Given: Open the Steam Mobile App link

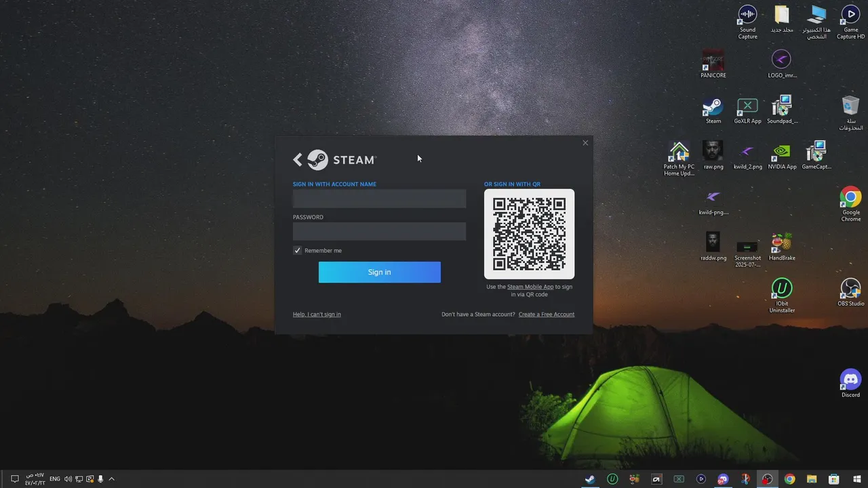Looking at the screenshot, I should (530, 287).
